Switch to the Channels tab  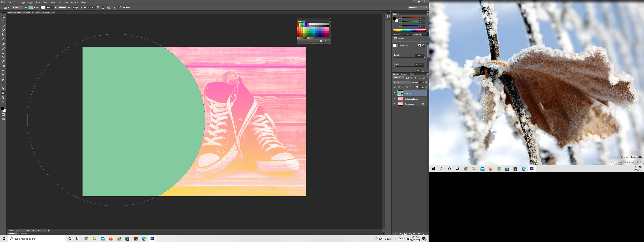404,74
